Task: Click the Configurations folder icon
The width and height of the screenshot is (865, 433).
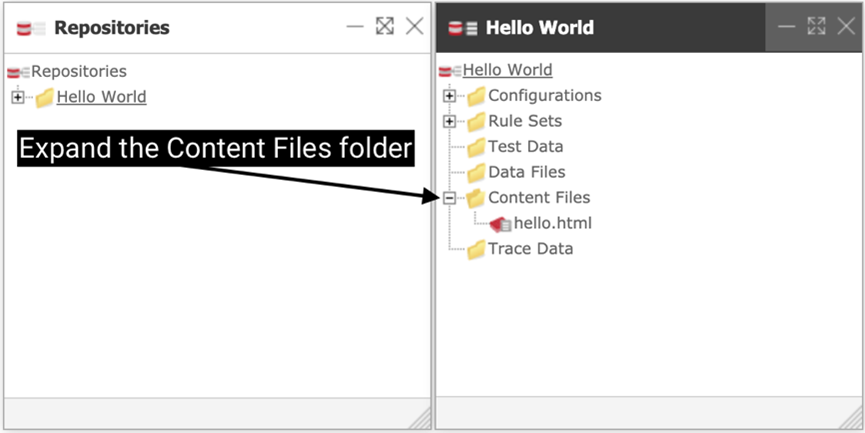Action: click(x=476, y=96)
